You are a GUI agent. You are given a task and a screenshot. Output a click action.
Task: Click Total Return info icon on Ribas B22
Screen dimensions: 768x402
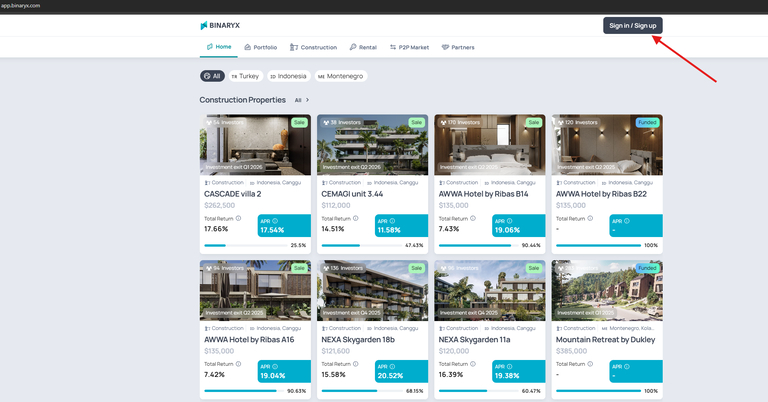point(590,218)
